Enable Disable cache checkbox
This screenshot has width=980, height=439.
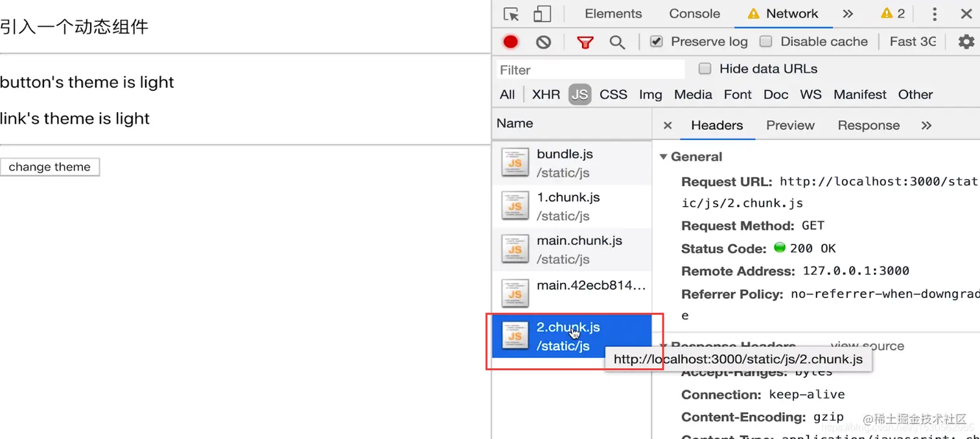tap(766, 42)
